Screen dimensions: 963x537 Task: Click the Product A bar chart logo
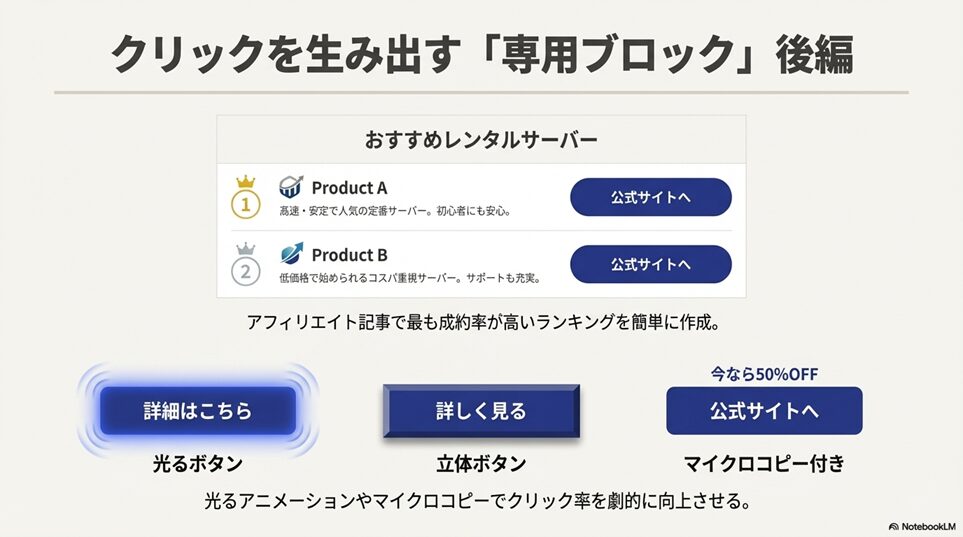pos(291,187)
